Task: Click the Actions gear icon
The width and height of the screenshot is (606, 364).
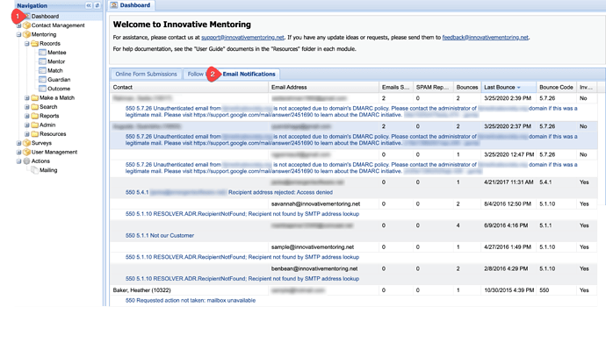Action: pos(26,161)
